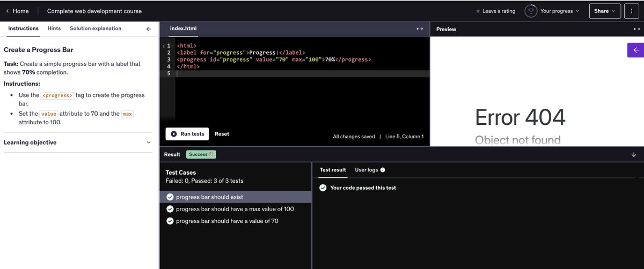Open the Share button menu
The image size is (644, 269).
(605, 11)
